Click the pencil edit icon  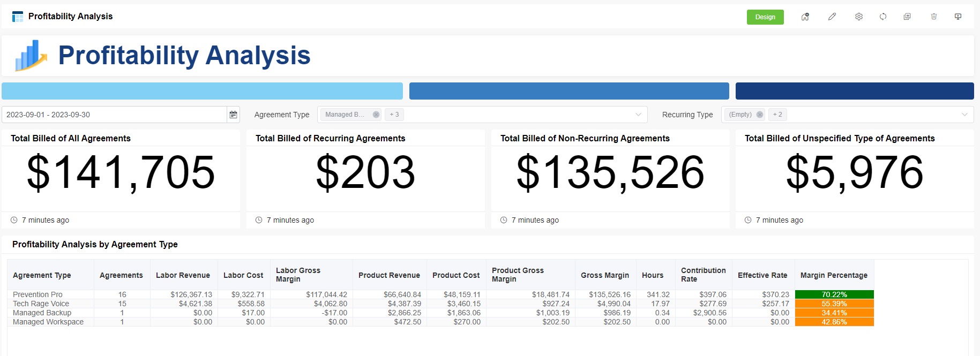832,17
